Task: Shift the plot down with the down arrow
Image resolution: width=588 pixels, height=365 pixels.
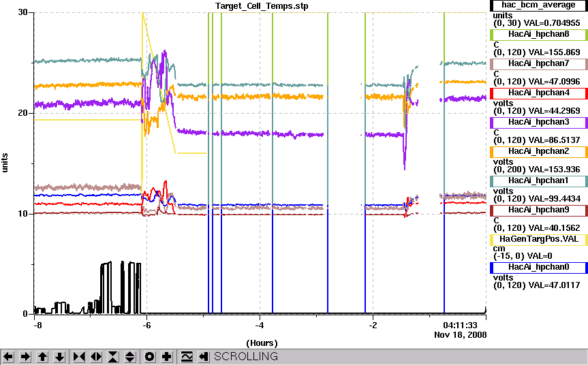Action: coord(60,356)
